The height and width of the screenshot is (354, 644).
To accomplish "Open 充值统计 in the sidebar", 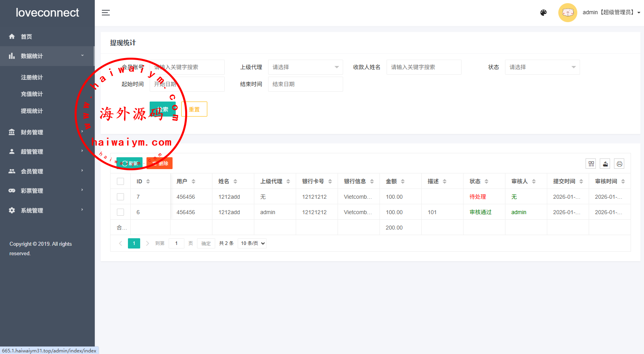I will 32,94.
